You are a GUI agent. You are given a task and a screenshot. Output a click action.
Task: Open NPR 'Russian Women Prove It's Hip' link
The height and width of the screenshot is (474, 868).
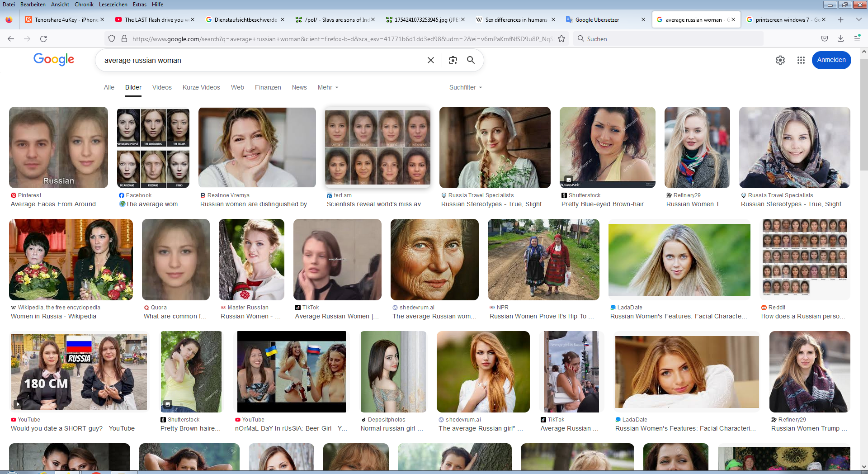point(542,316)
